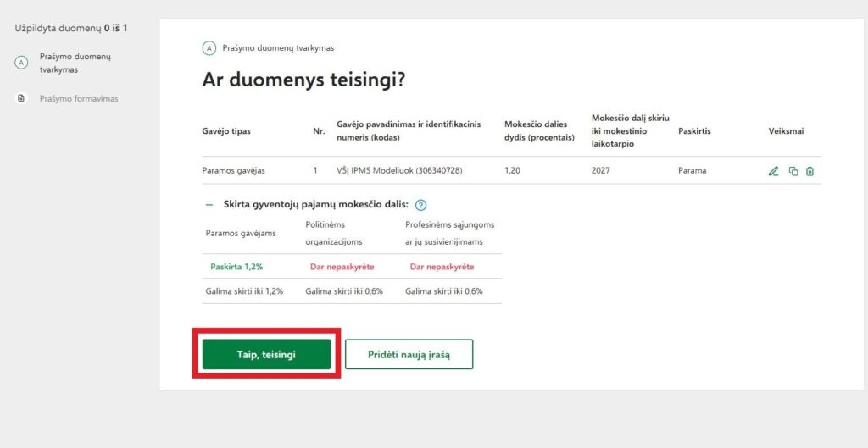
Task: Open the question mark help tooltip icon
Action: [x=421, y=205]
